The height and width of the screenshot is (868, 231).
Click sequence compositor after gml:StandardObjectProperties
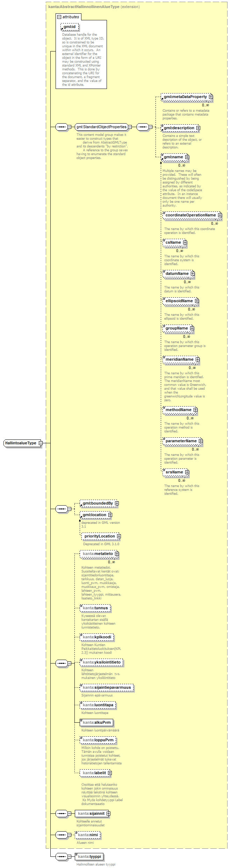[x=143, y=127]
